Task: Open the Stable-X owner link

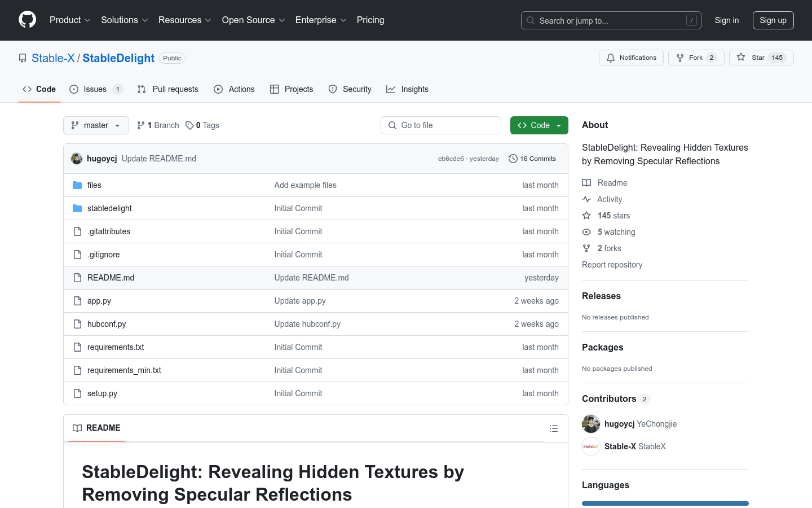Action: 53,58
